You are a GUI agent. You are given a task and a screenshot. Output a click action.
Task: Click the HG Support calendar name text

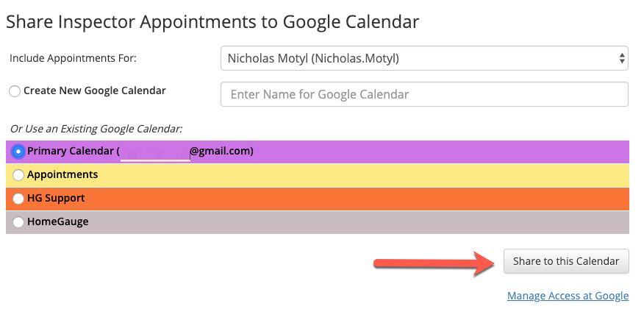[x=56, y=199]
